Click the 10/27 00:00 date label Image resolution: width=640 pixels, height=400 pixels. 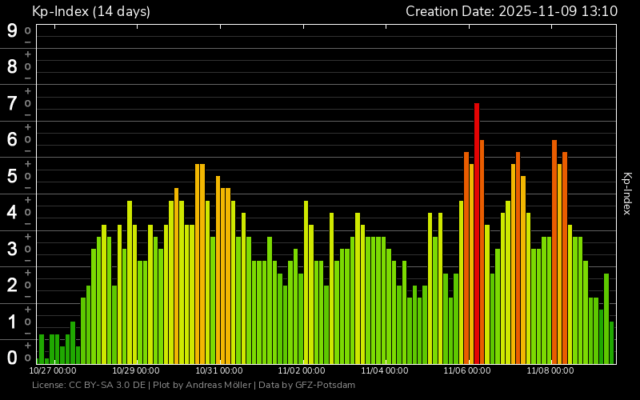click(x=54, y=370)
